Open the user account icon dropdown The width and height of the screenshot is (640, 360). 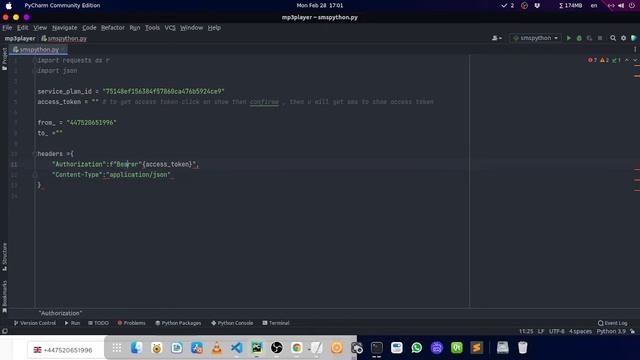[x=497, y=38]
